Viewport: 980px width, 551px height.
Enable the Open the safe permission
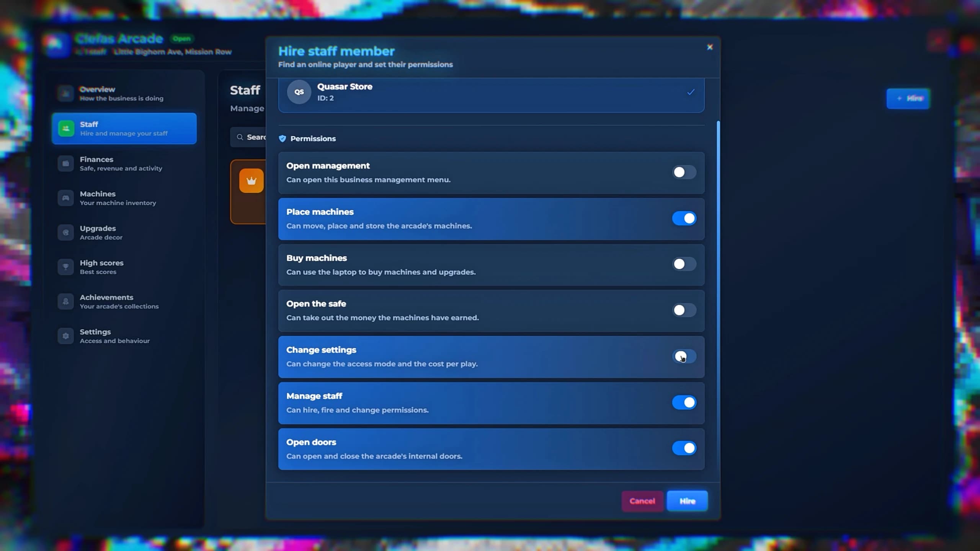tap(684, 310)
